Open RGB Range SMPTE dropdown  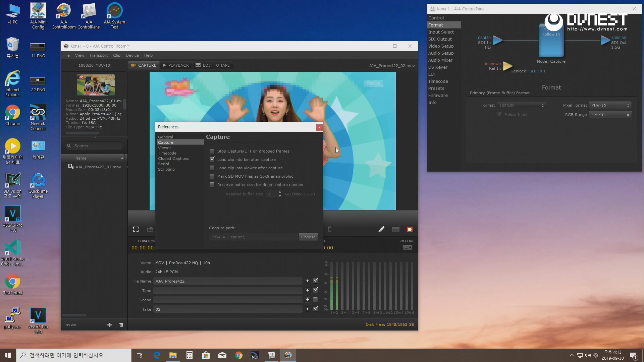(x=610, y=115)
